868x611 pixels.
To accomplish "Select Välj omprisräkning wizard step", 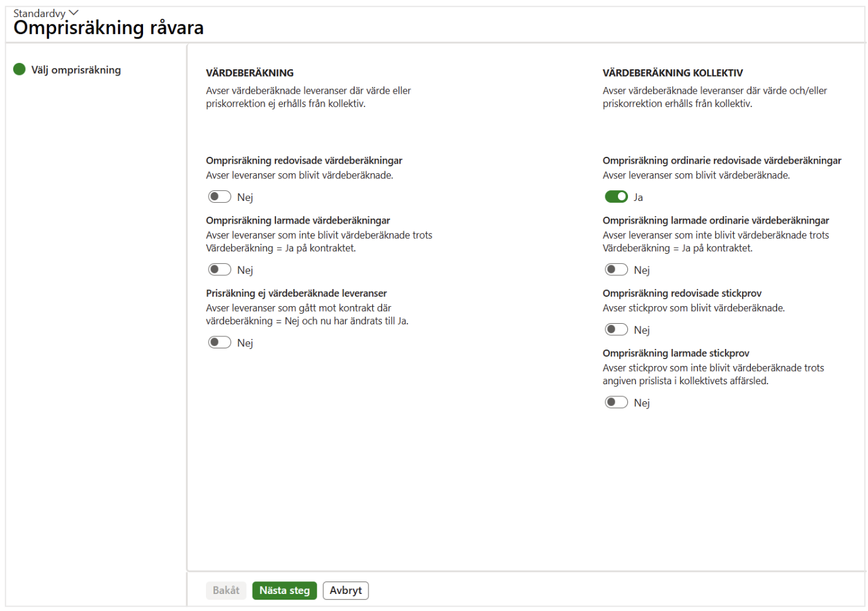I will coord(76,70).
